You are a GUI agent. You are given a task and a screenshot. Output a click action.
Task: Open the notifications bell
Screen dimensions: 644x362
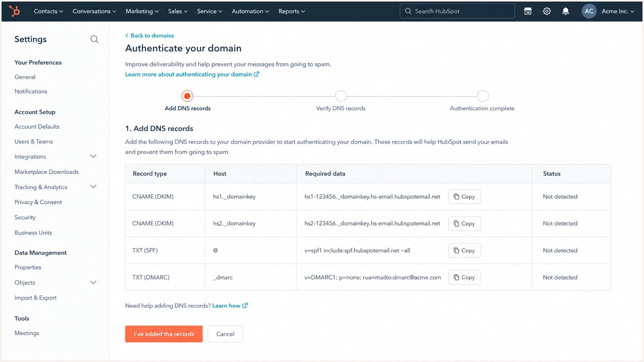click(x=565, y=11)
